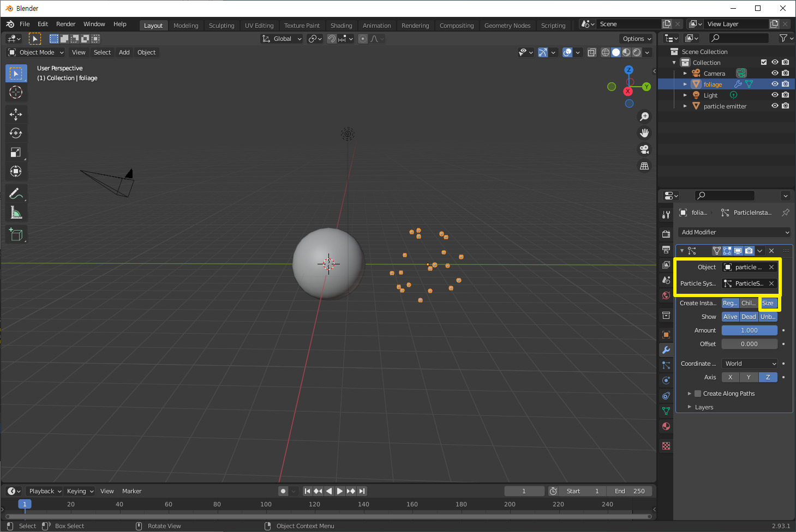Viewport: 796px width, 532px height.
Task: Toggle the Alive show option
Action: click(x=731, y=317)
